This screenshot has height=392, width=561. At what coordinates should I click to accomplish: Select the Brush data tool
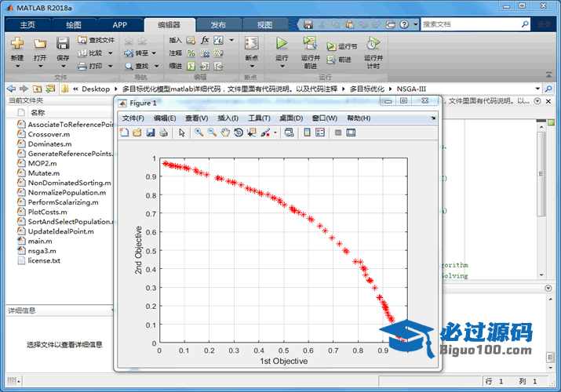click(265, 132)
